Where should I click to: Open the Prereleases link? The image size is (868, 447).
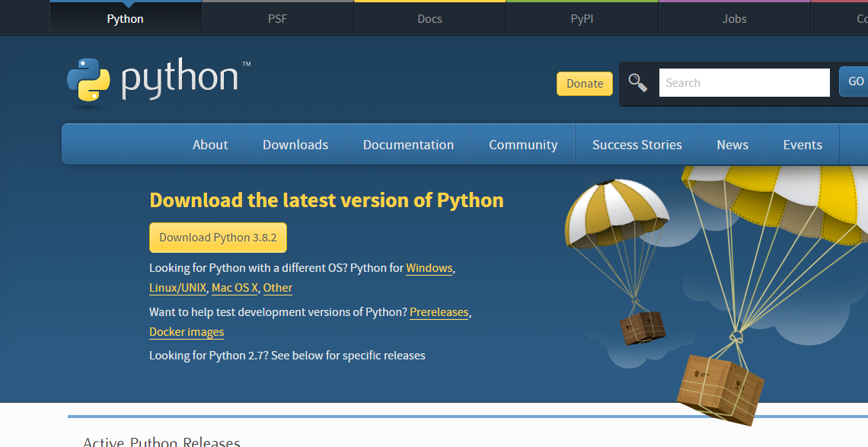[x=439, y=312]
